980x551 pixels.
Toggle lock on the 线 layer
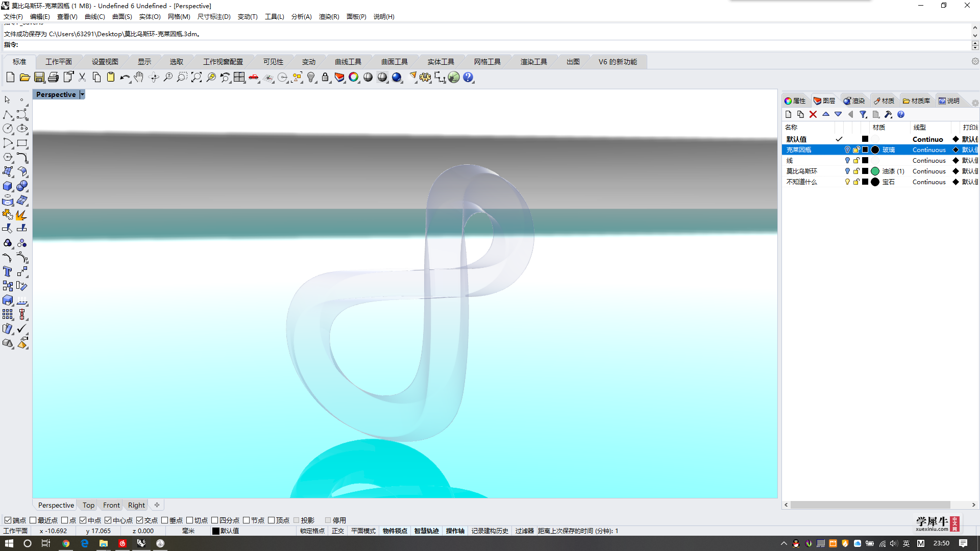coord(856,160)
